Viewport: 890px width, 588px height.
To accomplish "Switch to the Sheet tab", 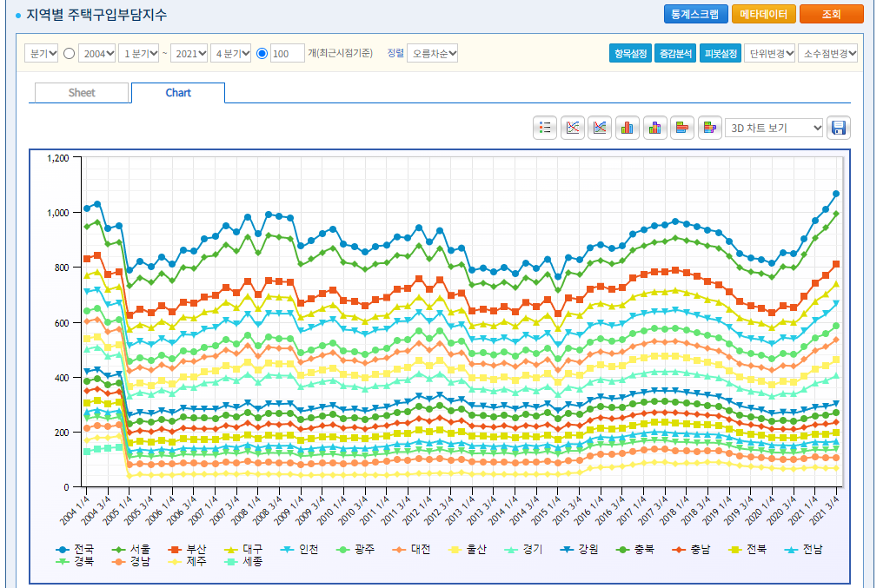I will [x=82, y=93].
